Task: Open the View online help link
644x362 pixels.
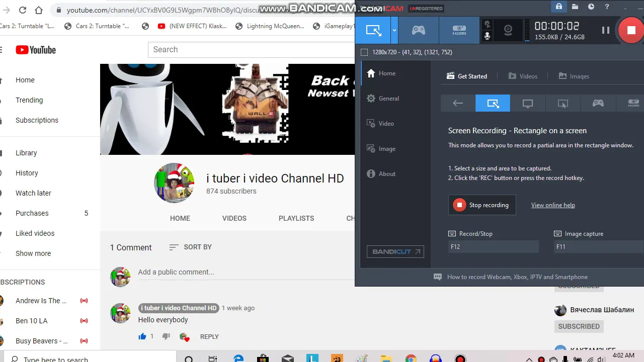Action: click(x=553, y=205)
